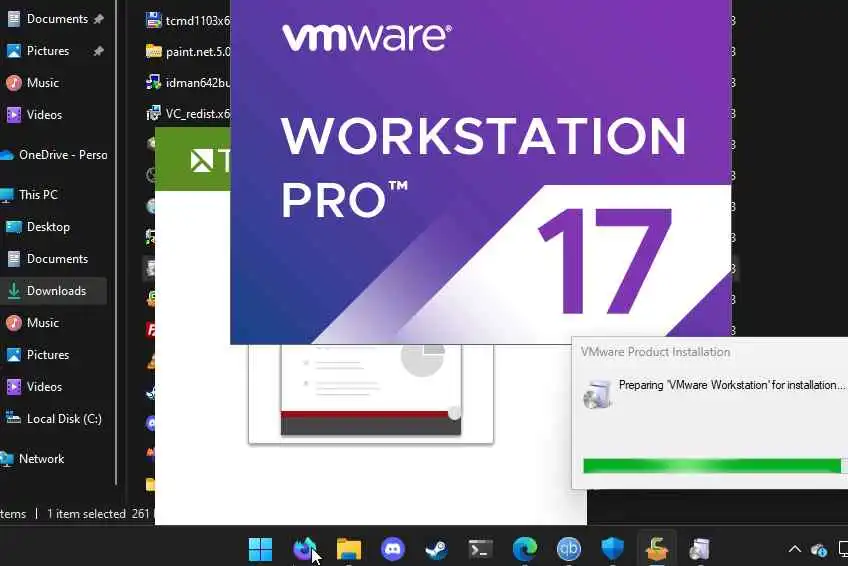Viewport: 848px width, 566px height.
Task: Launch Microsoft Edge from the taskbar
Action: pos(525,549)
